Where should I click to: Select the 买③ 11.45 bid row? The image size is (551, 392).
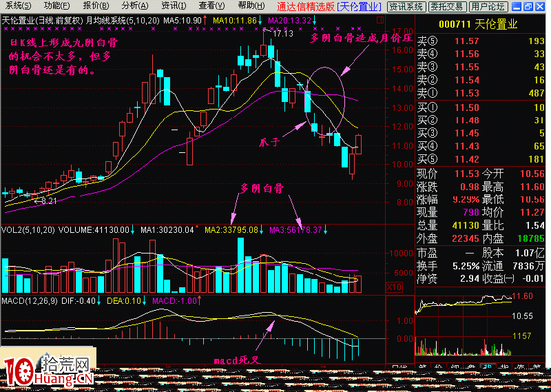(x=481, y=133)
